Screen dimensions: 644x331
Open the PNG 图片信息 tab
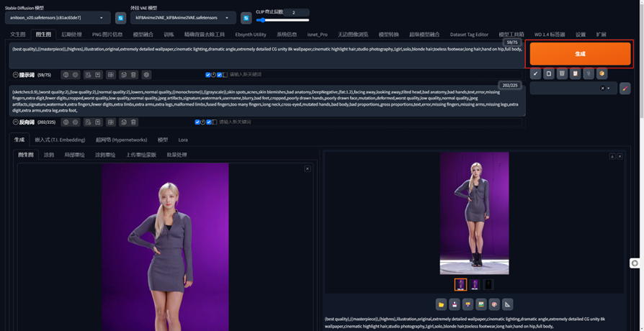click(107, 35)
